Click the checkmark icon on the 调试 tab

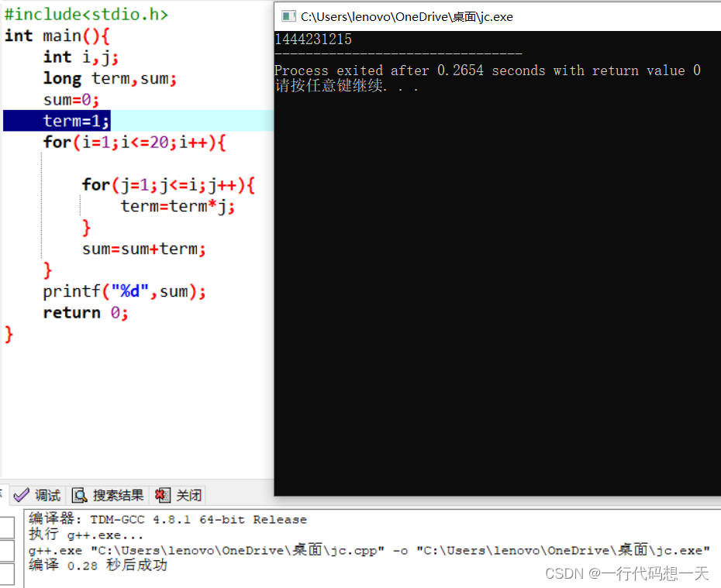click(22, 495)
